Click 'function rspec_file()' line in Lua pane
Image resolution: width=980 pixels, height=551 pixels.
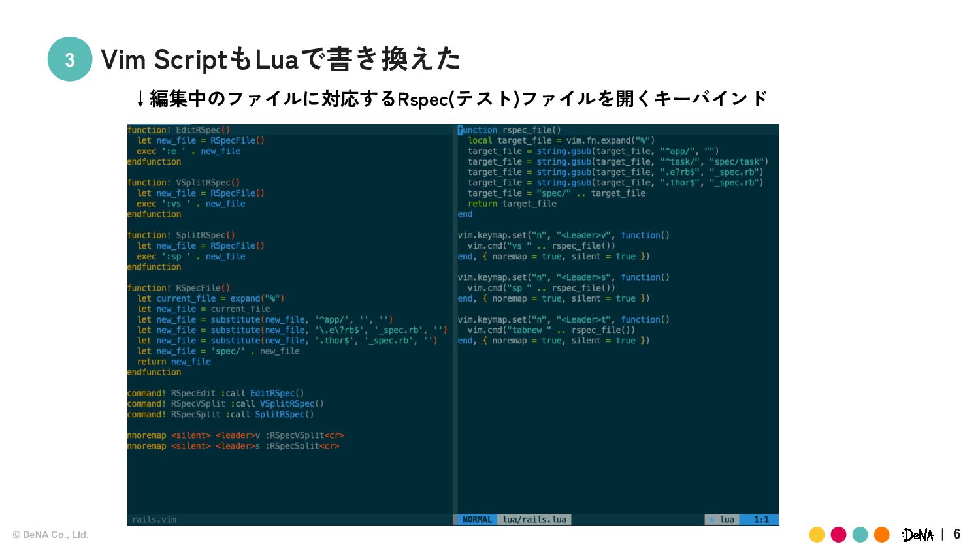pos(510,130)
